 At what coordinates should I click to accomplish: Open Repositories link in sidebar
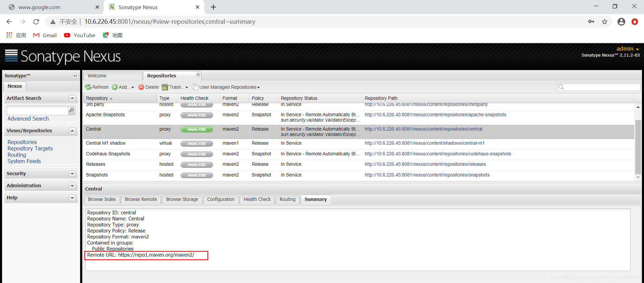coord(22,142)
